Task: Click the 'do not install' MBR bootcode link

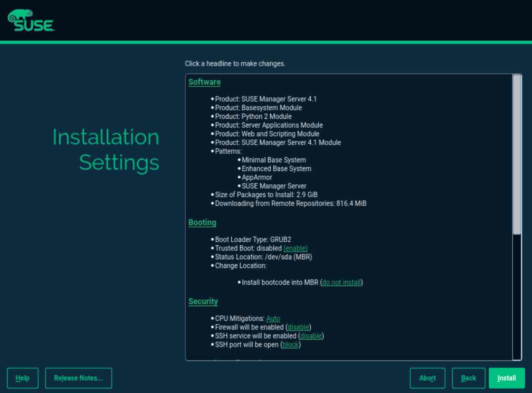Action: click(341, 282)
